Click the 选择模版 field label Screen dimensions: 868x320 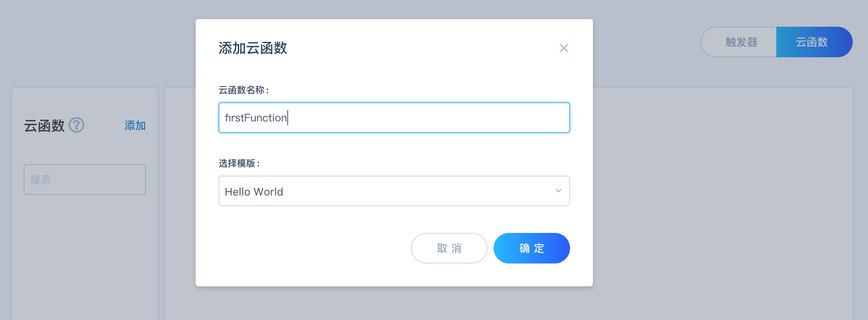pos(239,163)
